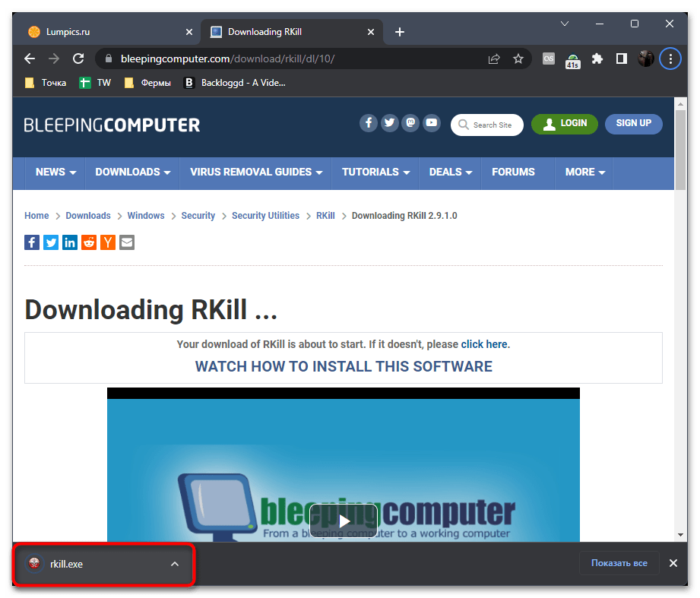Switch to the Lumpics.ru tab
Image resolution: width=700 pixels, height=598 pixels.
click(x=107, y=32)
